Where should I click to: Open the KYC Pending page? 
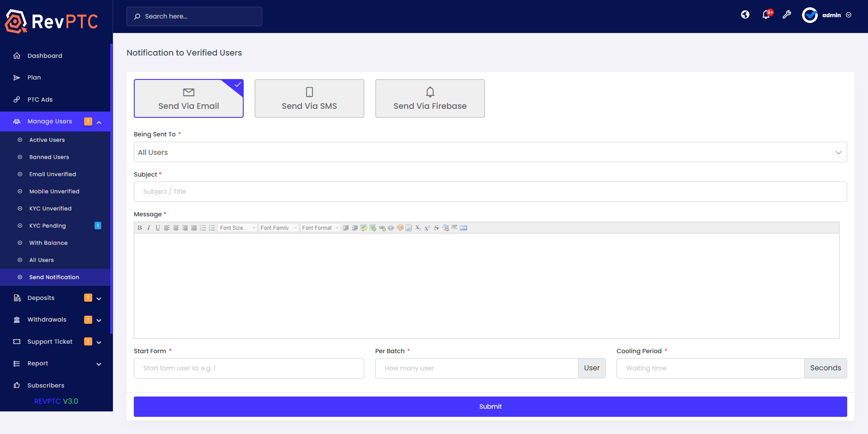(47, 225)
